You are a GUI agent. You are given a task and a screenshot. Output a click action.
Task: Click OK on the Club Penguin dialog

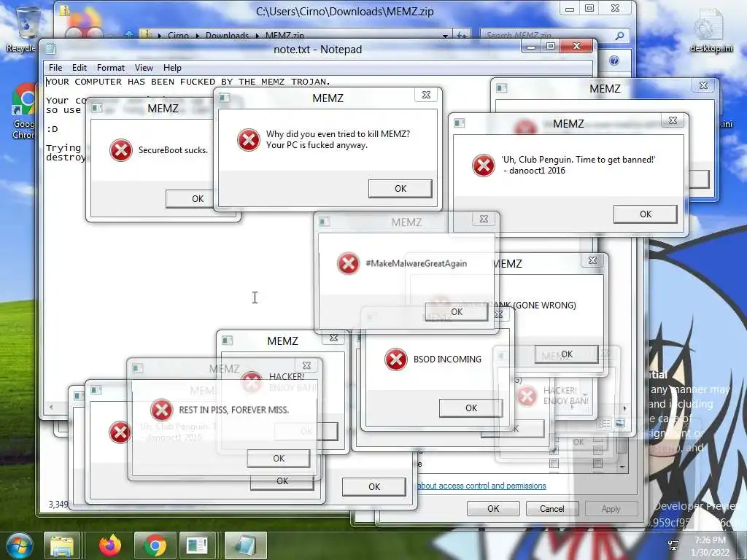tap(645, 214)
